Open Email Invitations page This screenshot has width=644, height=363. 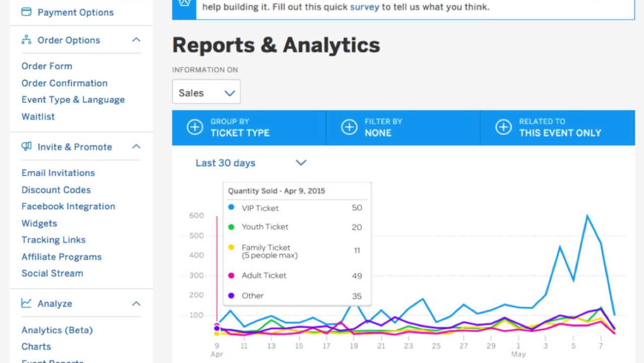pos(58,173)
